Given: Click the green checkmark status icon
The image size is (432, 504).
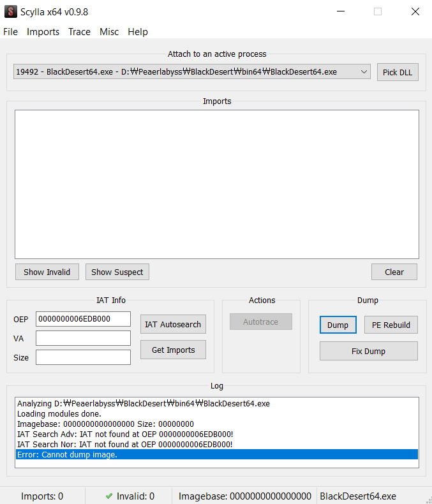Looking at the screenshot, I should point(109,496).
